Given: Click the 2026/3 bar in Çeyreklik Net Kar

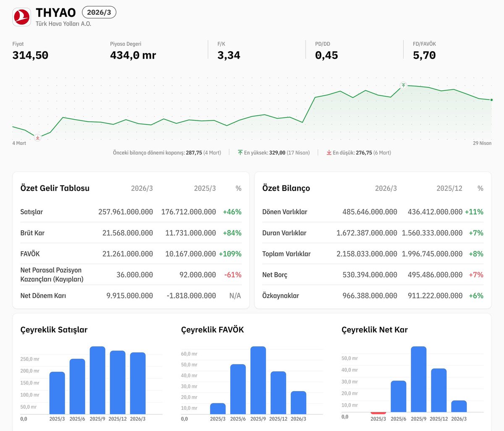Looking at the screenshot, I should point(459,406).
